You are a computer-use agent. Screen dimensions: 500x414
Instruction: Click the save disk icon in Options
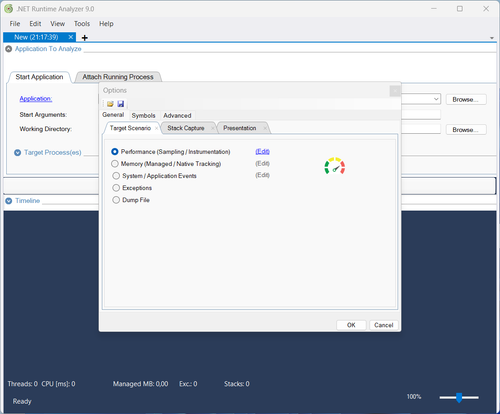coord(121,104)
